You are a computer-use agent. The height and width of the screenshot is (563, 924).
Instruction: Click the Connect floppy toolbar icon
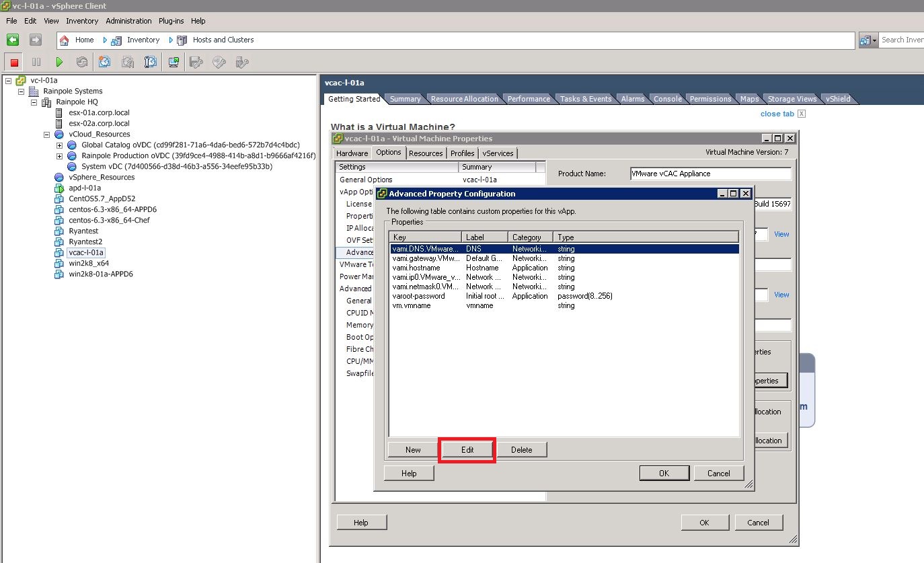click(x=196, y=62)
